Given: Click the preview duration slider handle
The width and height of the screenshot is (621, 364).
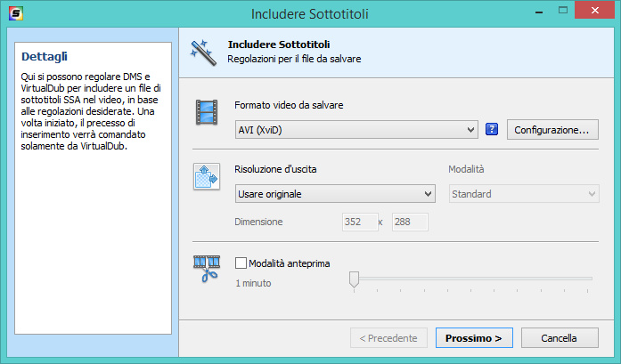Looking at the screenshot, I should coord(354,280).
